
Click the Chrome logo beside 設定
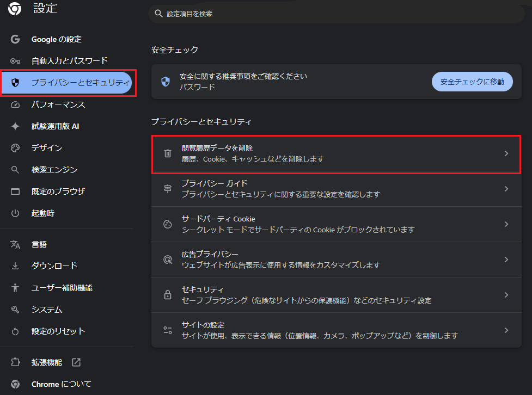tap(15, 8)
